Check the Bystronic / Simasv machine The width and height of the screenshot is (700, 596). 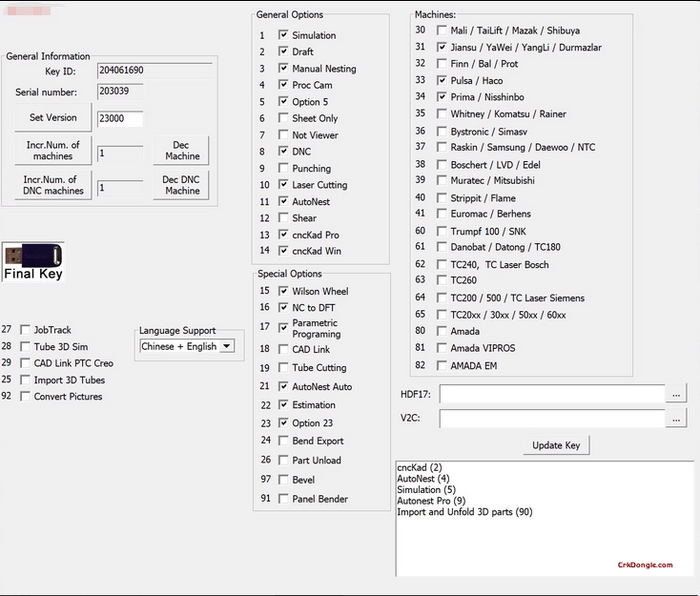coord(442,131)
